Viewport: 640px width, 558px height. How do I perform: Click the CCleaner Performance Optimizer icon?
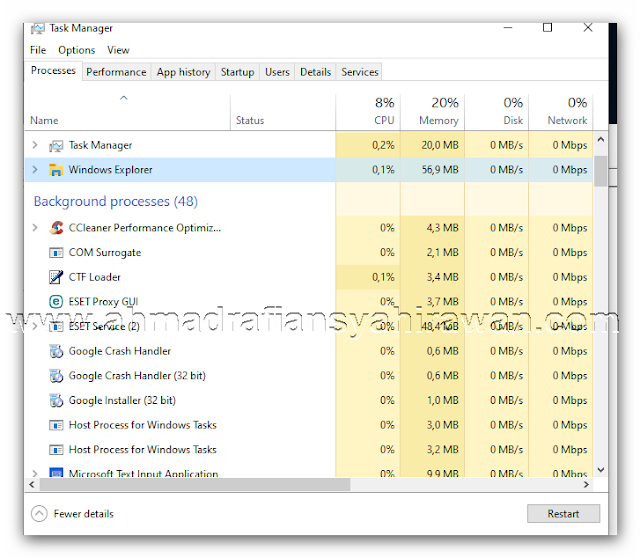(x=56, y=228)
